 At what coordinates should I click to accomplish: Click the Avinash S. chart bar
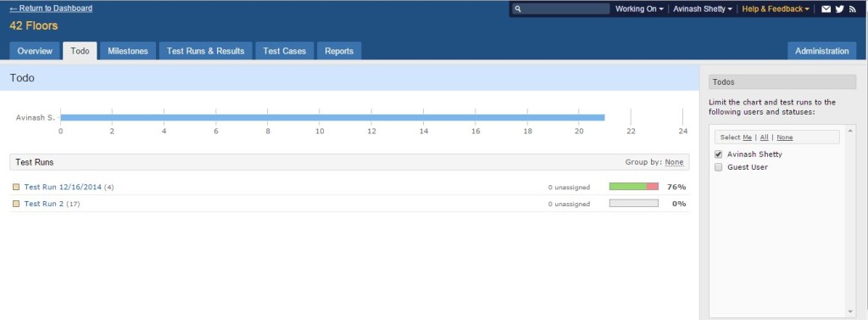click(332, 118)
